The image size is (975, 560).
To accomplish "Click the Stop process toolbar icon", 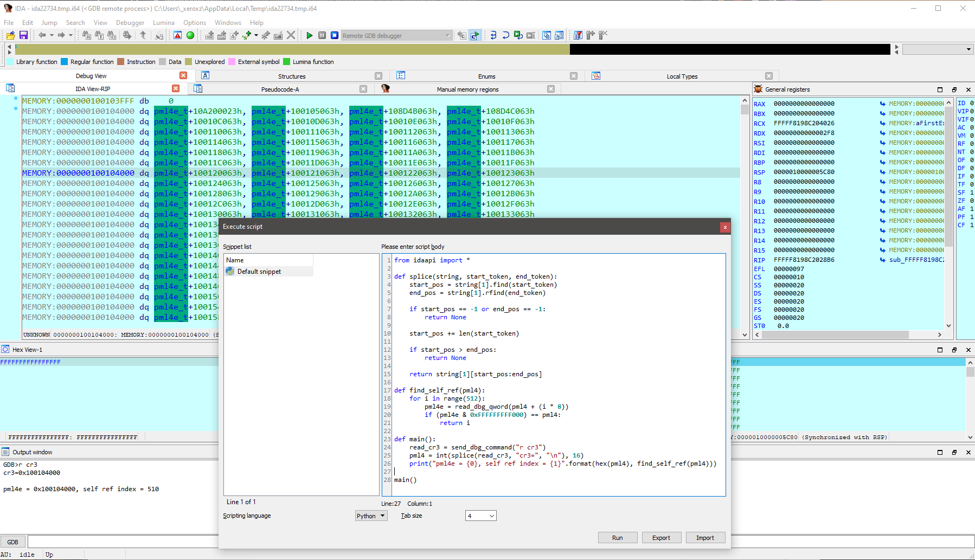I will point(335,35).
